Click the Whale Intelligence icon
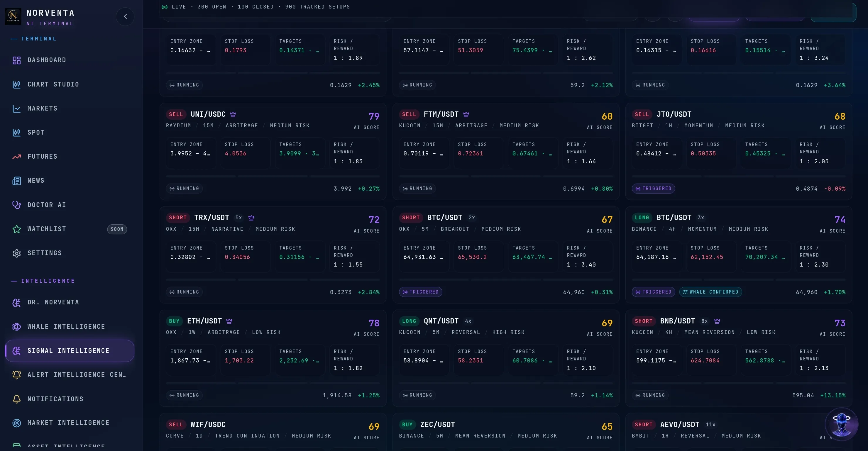 16,327
